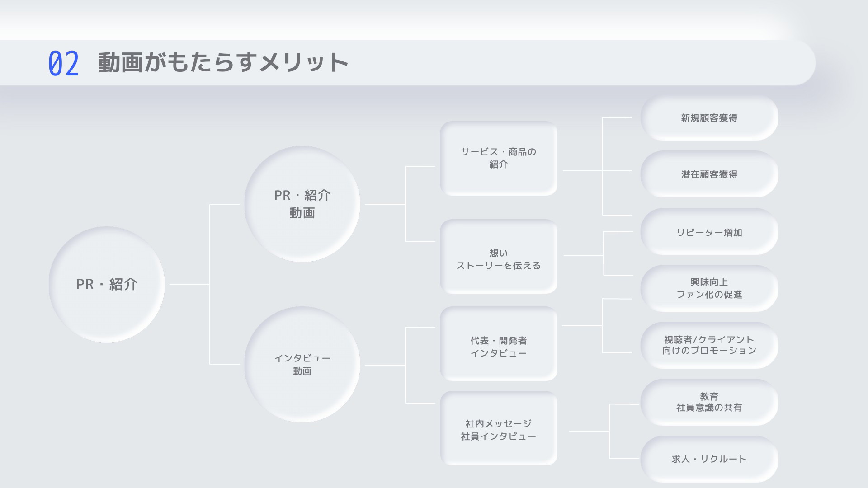The height and width of the screenshot is (488, 868).
Task: Click the 潜在顧客獲得 pill
Action: coord(709,174)
